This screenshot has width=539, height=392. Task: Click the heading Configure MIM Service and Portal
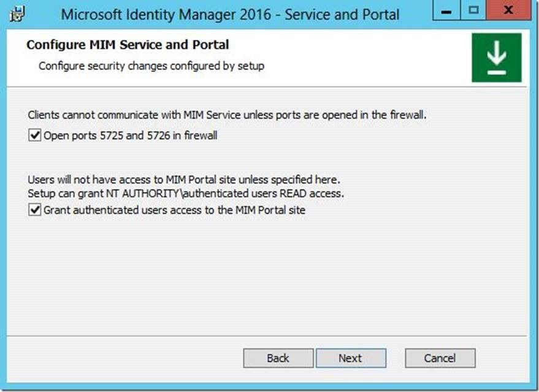128,45
